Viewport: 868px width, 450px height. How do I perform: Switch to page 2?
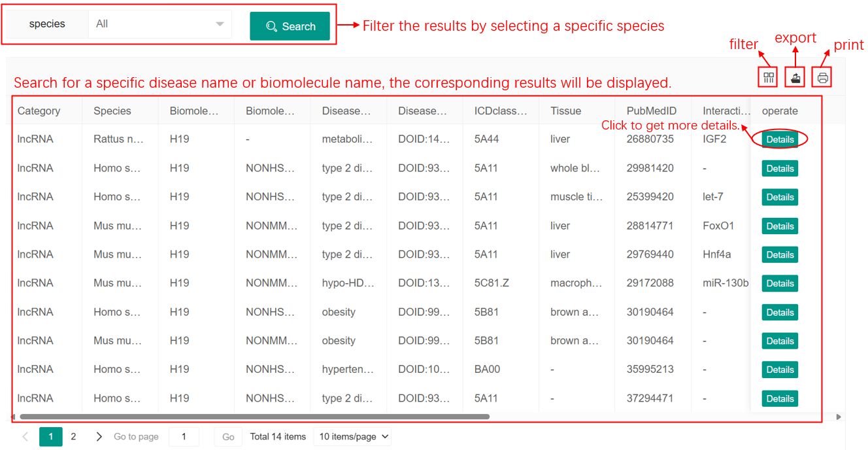(73, 436)
